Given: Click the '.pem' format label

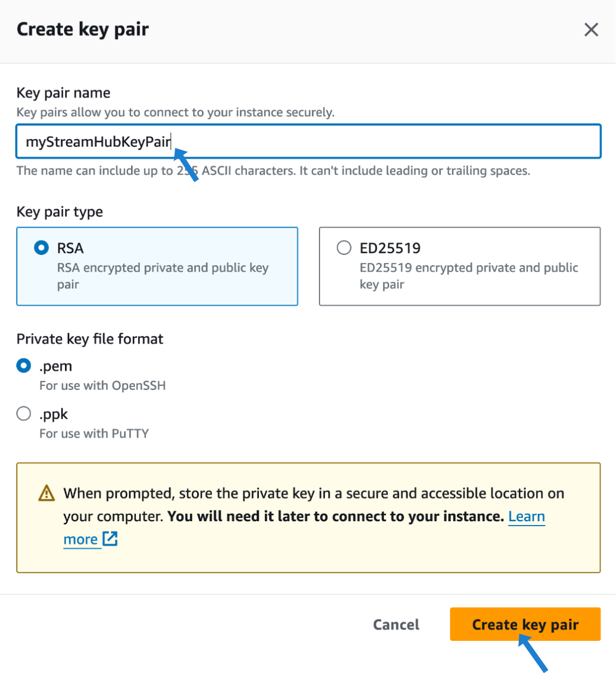Looking at the screenshot, I should coord(56,366).
